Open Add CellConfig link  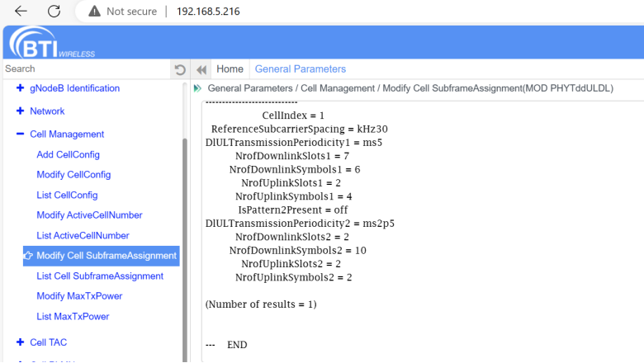68,155
